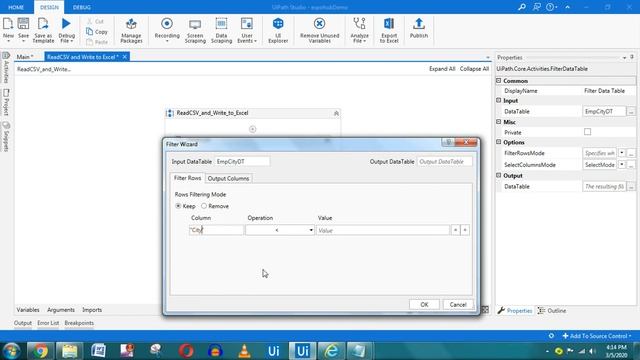Click ellipsis button beside EmpCityDT property
Viewport: 640px width, 360px height.
coord(631,111)
